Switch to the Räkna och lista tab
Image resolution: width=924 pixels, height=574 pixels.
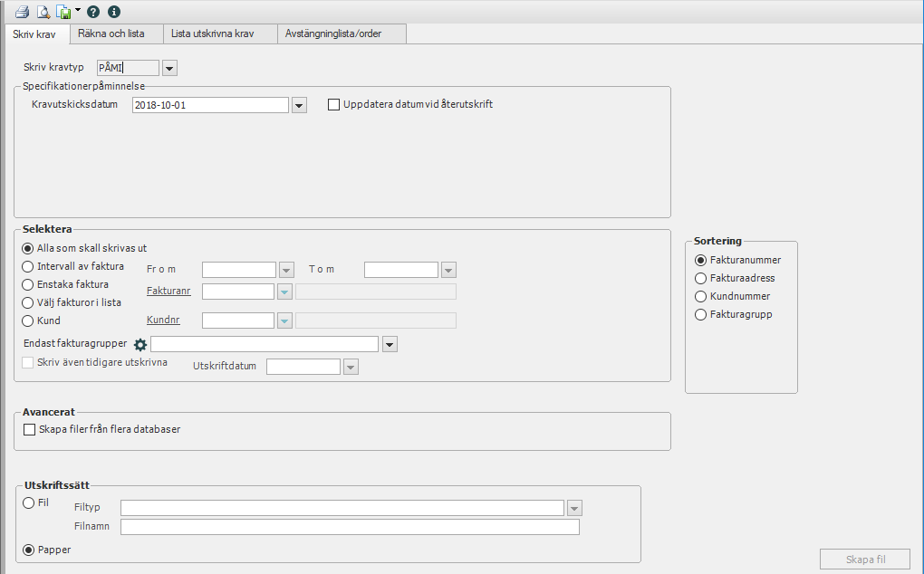pyautogui.click(x=117, y=33)
